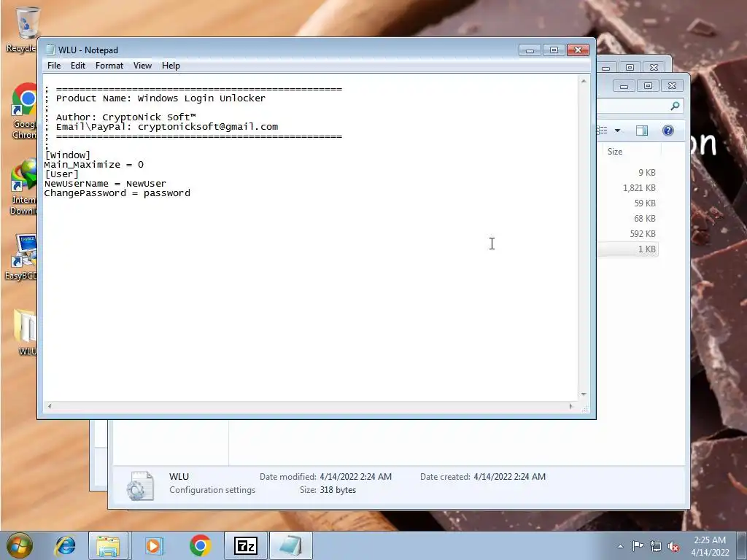Close the front Explorer window

pos(672,86)
